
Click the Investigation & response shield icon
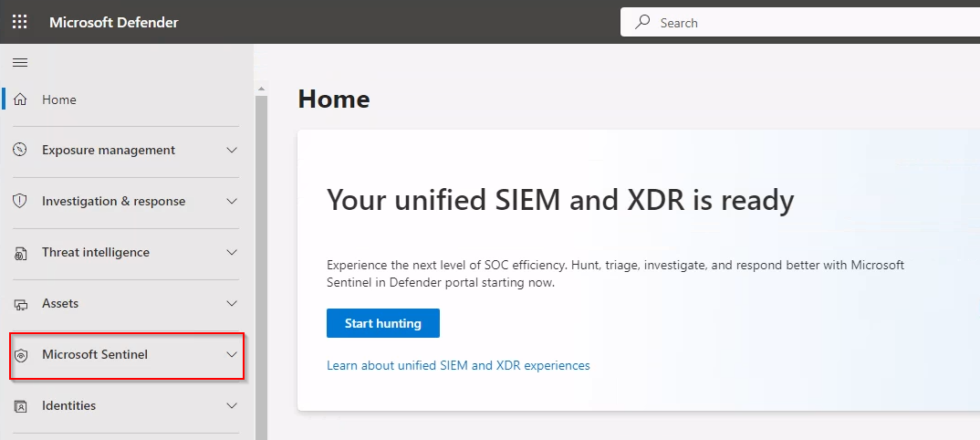click(20, 201)
